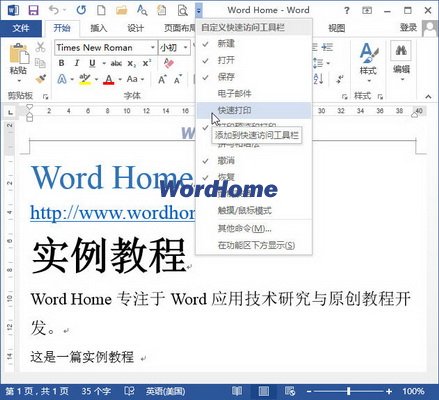Open the 文件 tab
The image size is (439, 400).
[x=21, y=28]
